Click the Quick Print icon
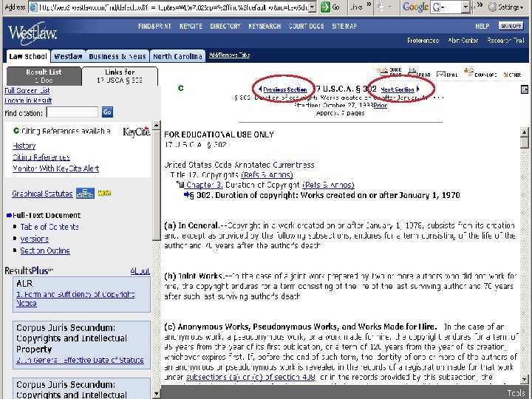 [382, 72]
